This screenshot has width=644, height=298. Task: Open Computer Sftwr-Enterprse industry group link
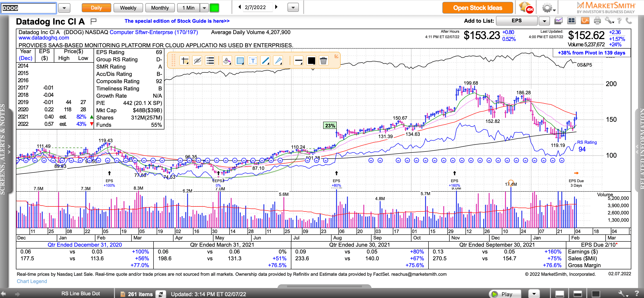(154, 32)
